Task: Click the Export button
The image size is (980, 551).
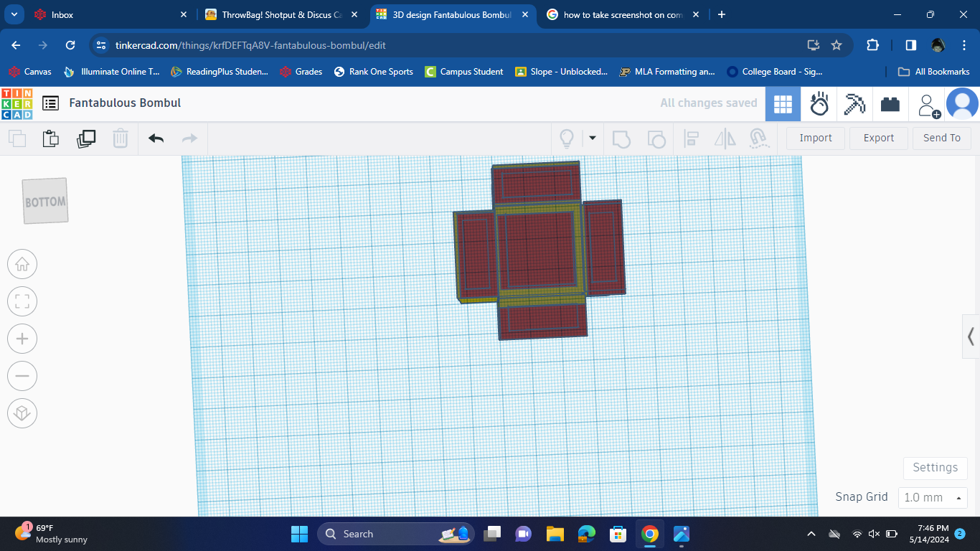Action: pyautogui.click(x=879, y=138)
